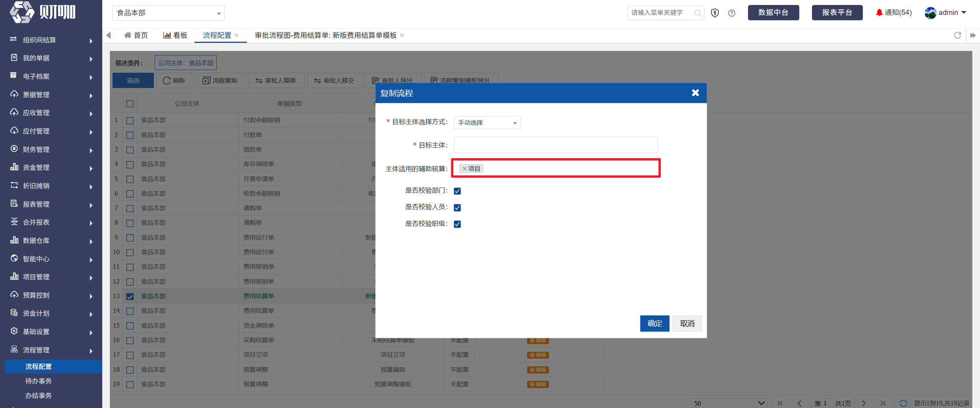
Task: Click the security shield icon in header
Action: click(715, 13)
